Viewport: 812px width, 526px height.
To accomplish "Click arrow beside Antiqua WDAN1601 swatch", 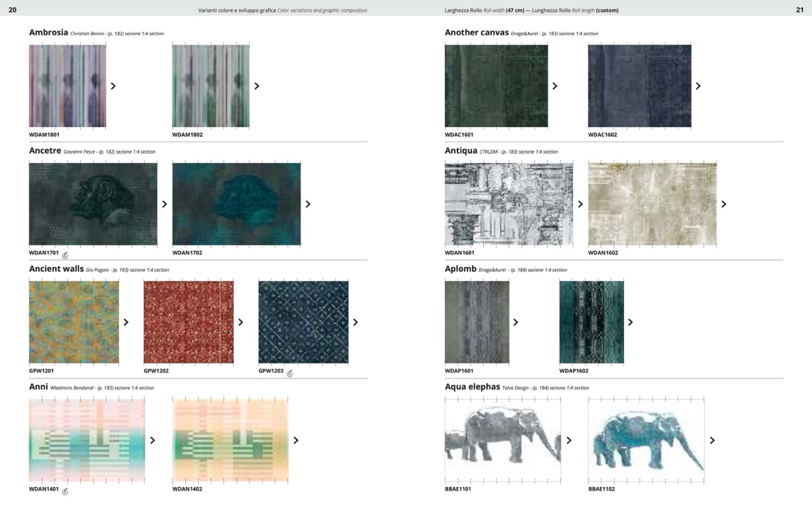I will (x=580, y=204).
